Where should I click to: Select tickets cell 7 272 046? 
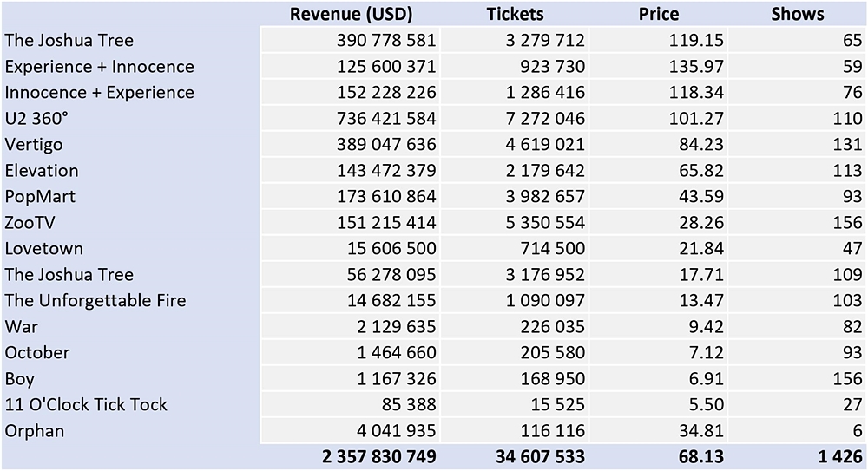[514, 119]
